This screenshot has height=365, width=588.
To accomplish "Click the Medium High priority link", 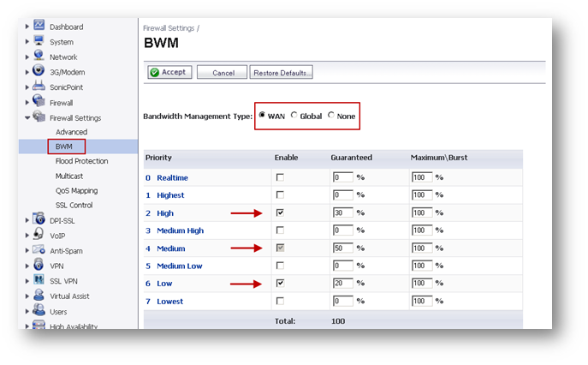I will (180, 230).
